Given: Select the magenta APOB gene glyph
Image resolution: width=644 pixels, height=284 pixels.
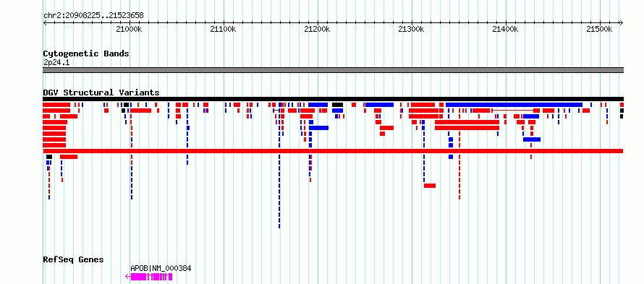Looking at the screenshot, I should 148,277.
